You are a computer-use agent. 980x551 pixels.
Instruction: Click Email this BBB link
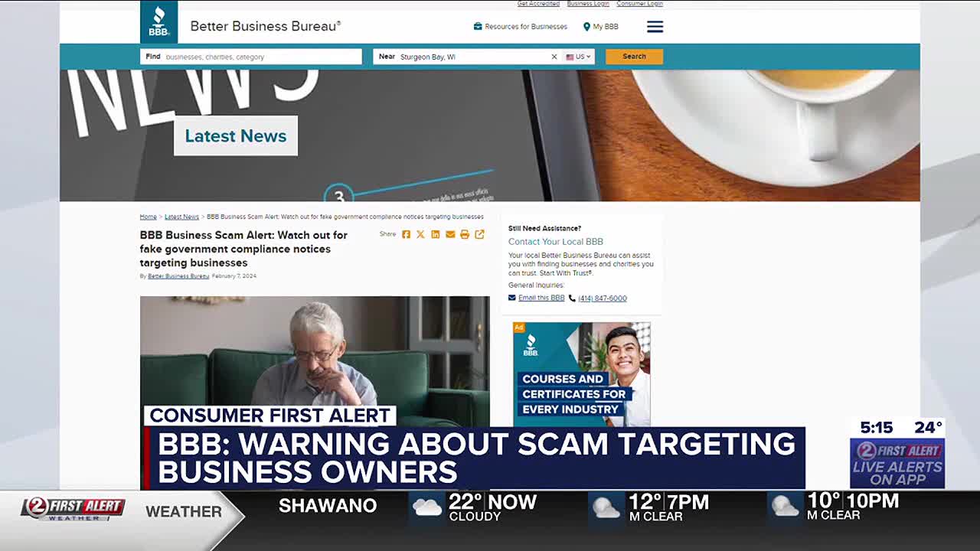(541, 298)
